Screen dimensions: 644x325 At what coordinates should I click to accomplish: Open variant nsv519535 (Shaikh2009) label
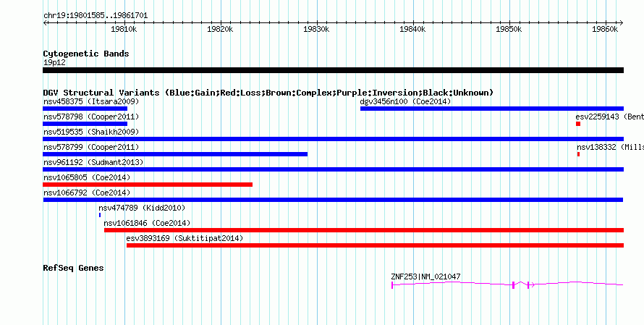[91, 132]
